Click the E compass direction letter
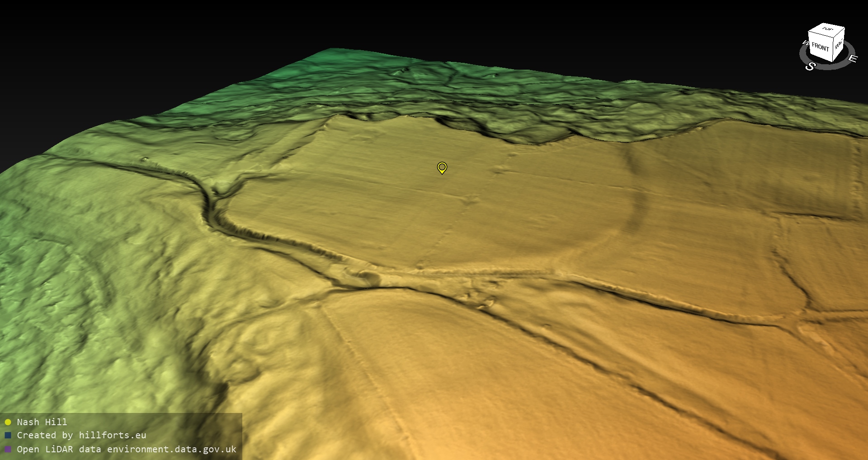 click(852, 58)
